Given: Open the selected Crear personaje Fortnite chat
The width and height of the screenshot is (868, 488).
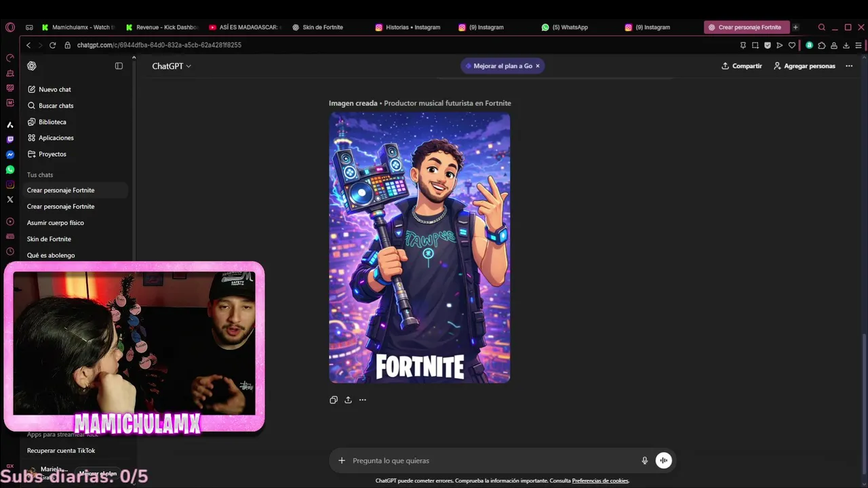Looking at the screenshot, I should [75, 190].
